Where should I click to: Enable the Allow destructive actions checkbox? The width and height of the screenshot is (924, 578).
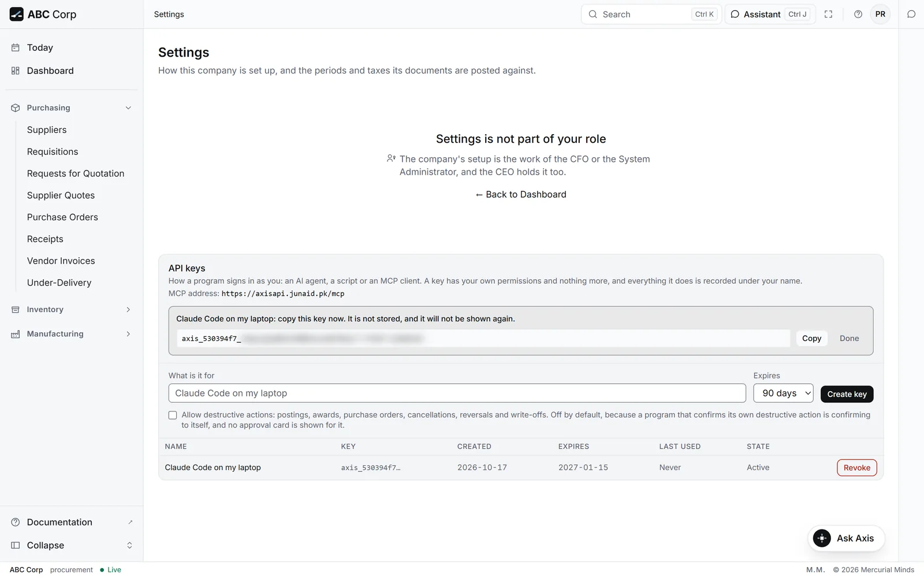pyautogui.click(x=173, y=415)
